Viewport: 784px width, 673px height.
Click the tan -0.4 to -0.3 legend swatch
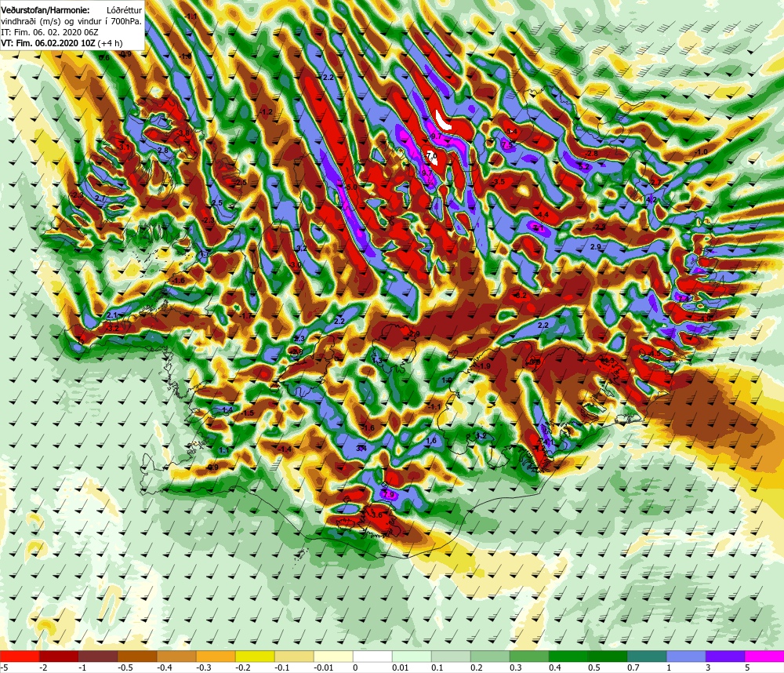[176, 657]
